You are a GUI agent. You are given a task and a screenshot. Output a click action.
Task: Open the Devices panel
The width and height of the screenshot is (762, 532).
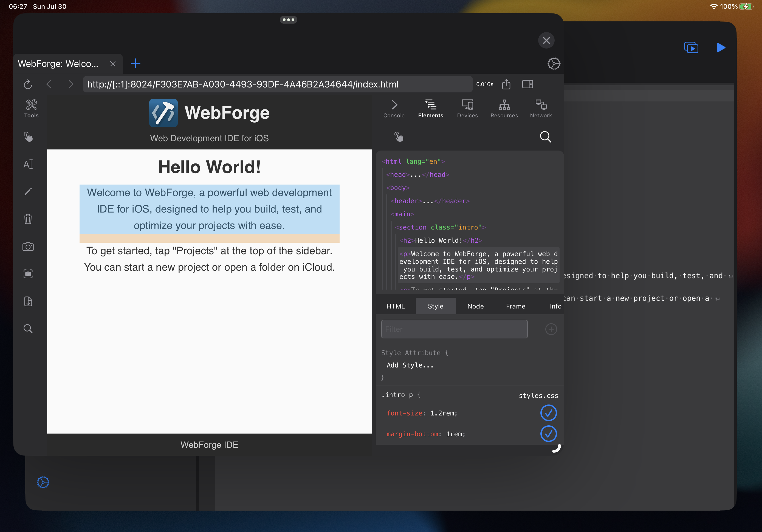(468, 108)
